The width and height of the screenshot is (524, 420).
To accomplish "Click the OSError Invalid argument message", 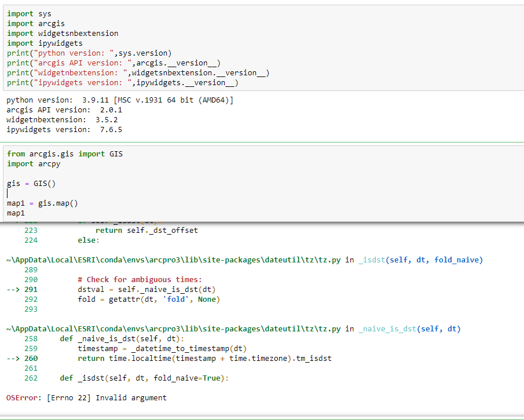I will [x=86, y=398].
